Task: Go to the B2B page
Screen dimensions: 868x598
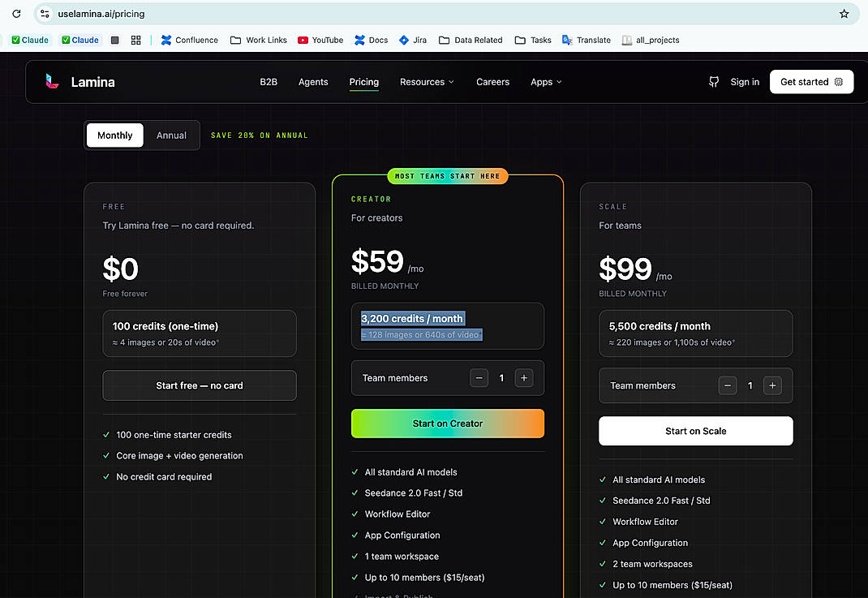Action: pyautogui.click(x=269, y=82)
